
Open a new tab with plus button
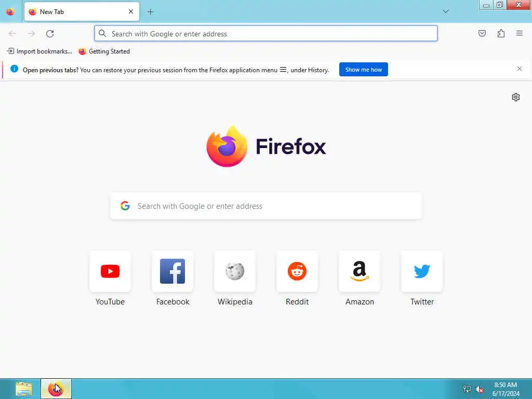click(x=151, y=12)
